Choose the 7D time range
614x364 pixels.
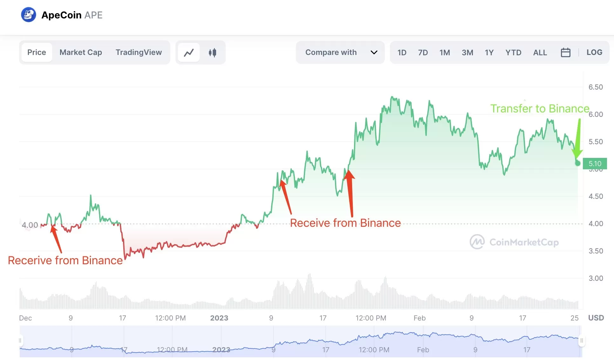point(423,52)
